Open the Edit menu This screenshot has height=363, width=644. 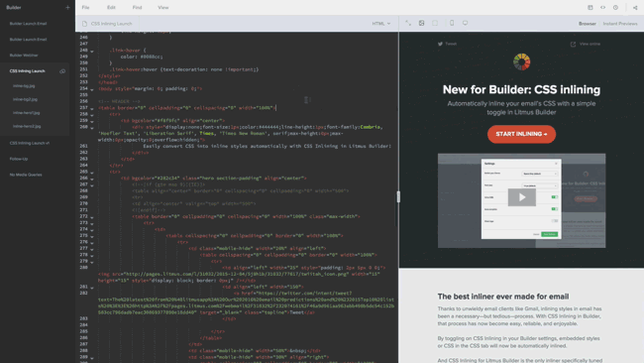111,7
